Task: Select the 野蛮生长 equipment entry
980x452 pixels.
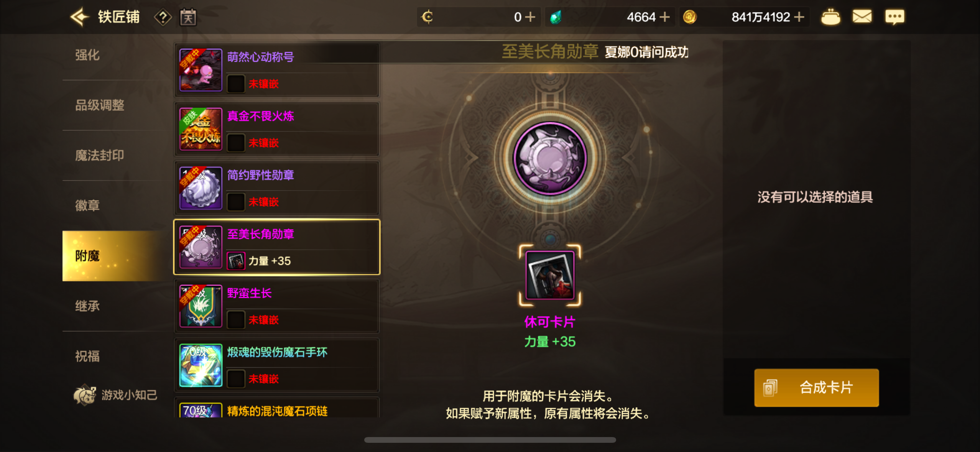Action: 277,306
